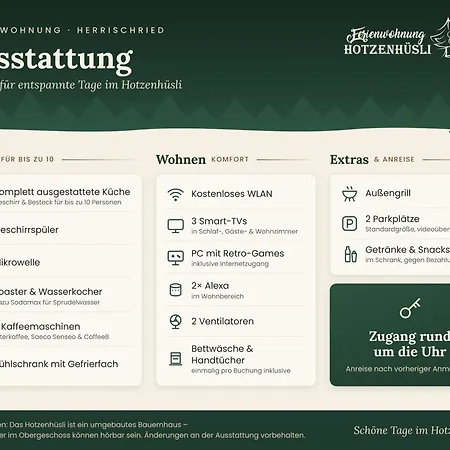450x450 pixels.
Task: Click the key icon above Zugang
Action: tap(410, 308)
